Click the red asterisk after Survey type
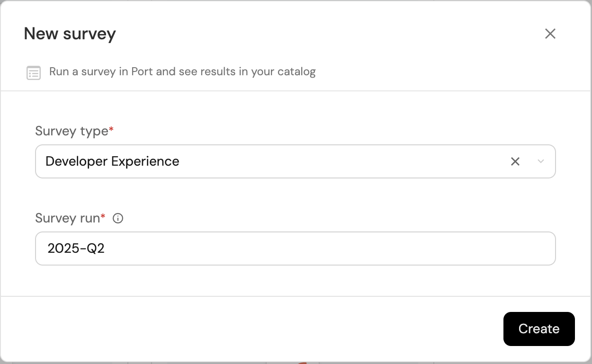The image size is (592, 364). click(111, 130)
